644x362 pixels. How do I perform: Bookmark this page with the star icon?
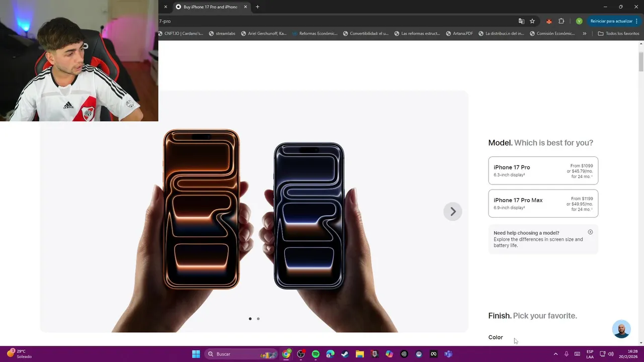click(x=532, y=21)
